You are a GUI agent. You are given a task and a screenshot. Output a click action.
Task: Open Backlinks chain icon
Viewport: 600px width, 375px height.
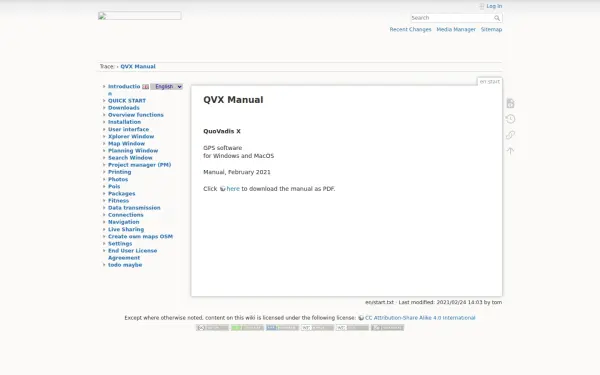tap(510, 135)
